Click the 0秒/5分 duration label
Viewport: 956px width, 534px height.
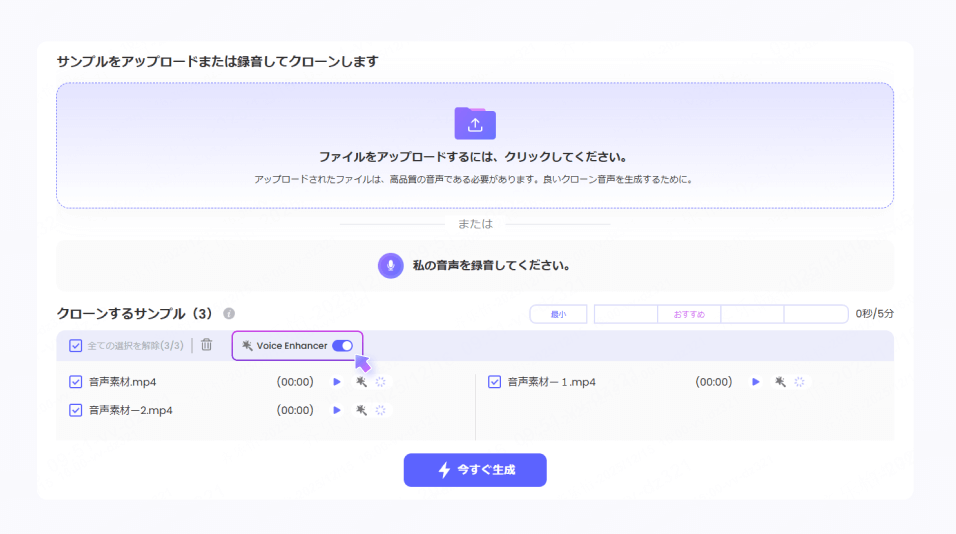click(874, 313)
